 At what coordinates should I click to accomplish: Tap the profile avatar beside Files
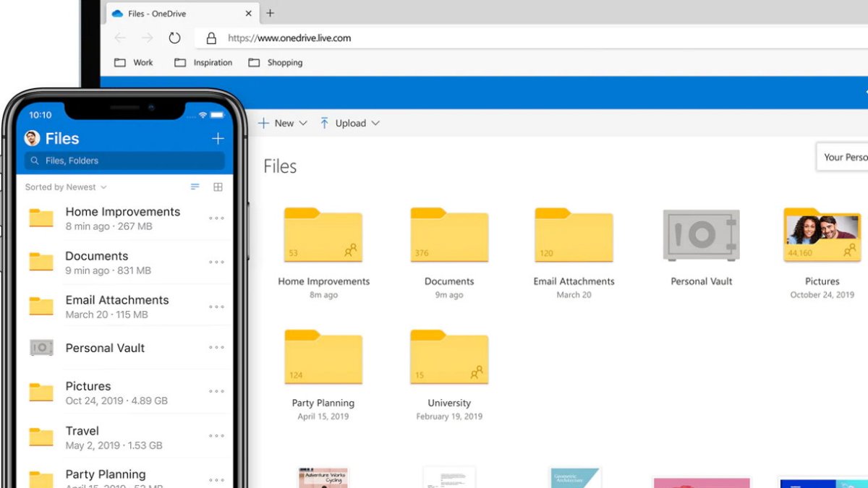(x=32, y=139)
